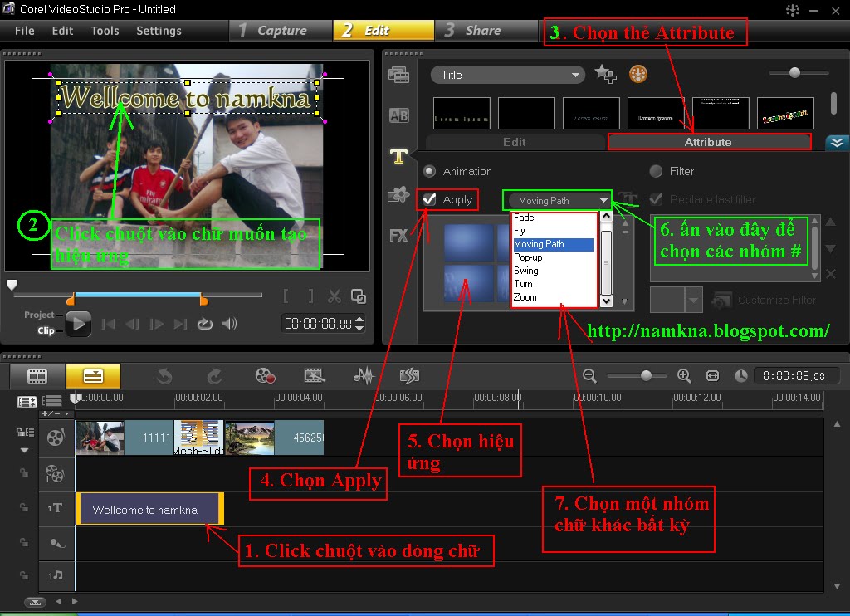Click Customize Filter button
Image resolution: width=850 pixels, height=616 pixels.
pos(765,300)
